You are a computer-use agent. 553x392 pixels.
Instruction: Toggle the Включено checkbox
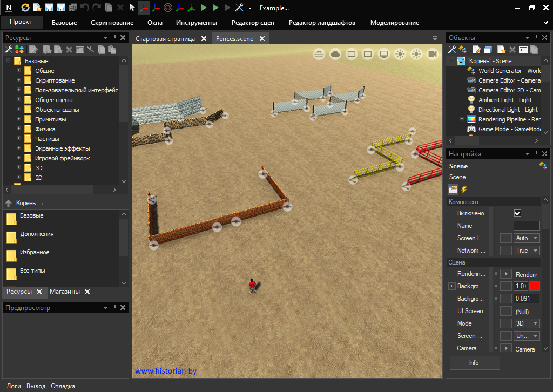coord(517,213)
